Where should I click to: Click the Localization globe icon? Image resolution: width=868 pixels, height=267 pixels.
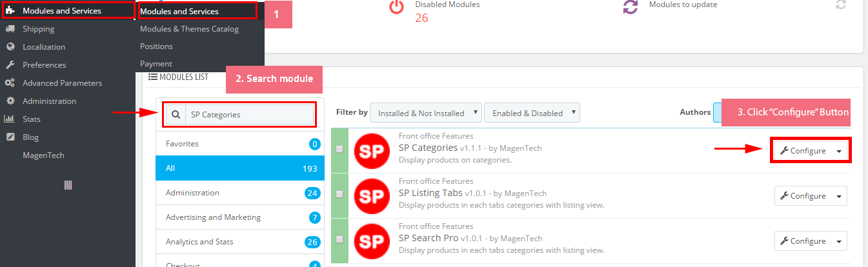pyautogui.click(x=10, y=47)
